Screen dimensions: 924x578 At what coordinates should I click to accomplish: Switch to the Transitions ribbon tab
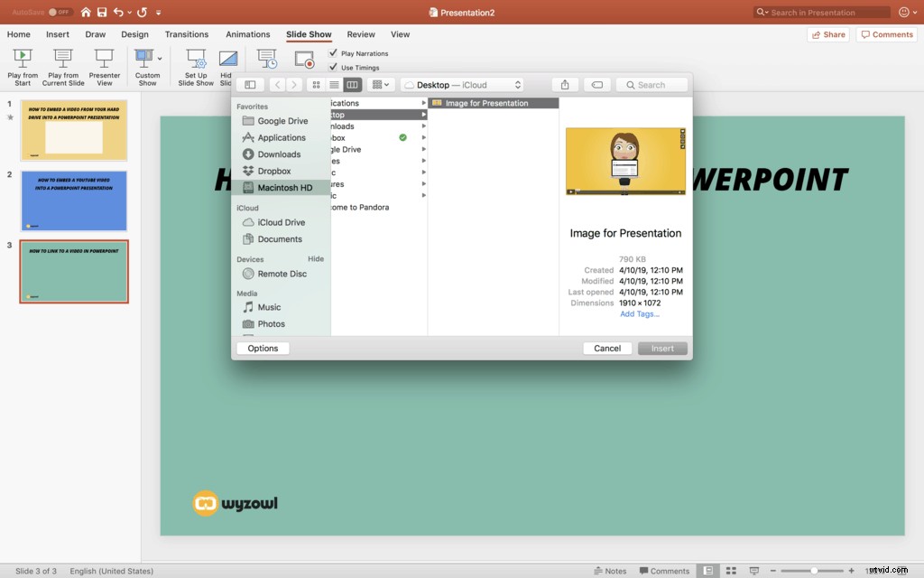[187, 34]
